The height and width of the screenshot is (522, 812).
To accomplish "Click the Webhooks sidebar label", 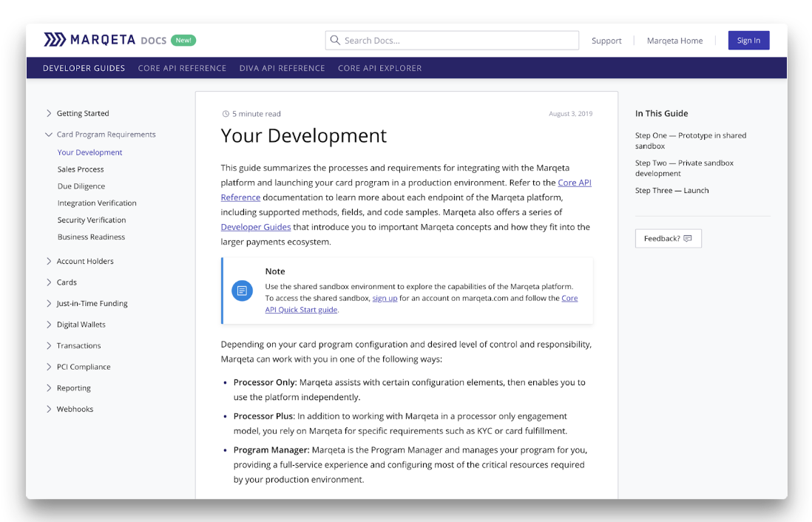I will 75,409.
